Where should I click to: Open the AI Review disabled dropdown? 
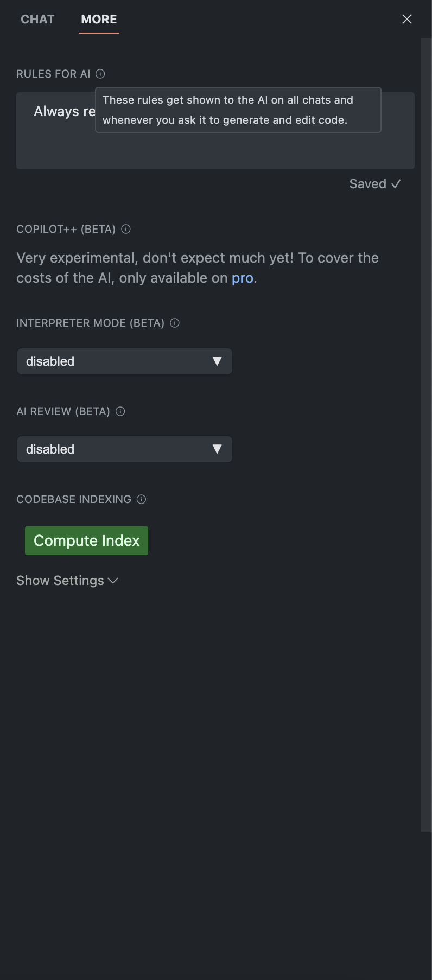[125, 449]
